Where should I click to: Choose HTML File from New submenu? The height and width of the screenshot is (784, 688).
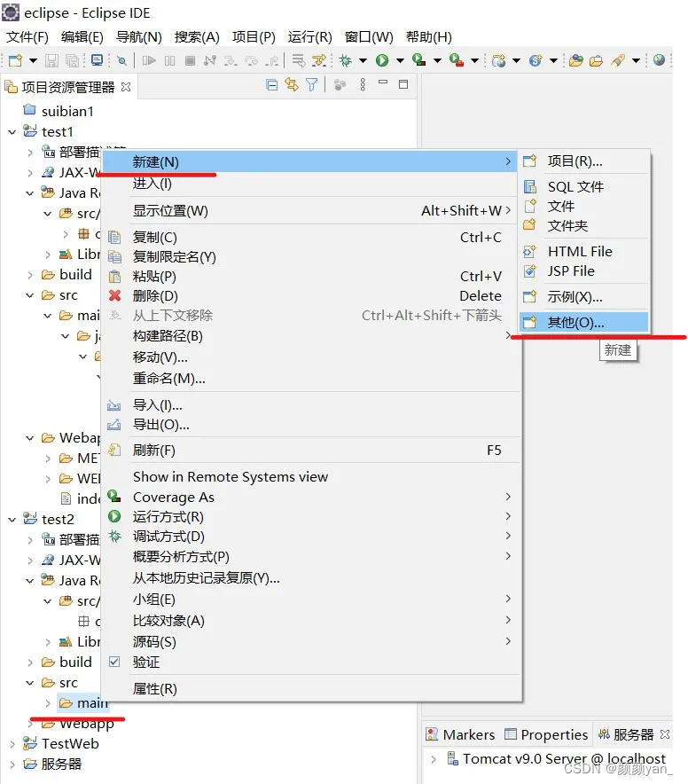pos(584,252)
